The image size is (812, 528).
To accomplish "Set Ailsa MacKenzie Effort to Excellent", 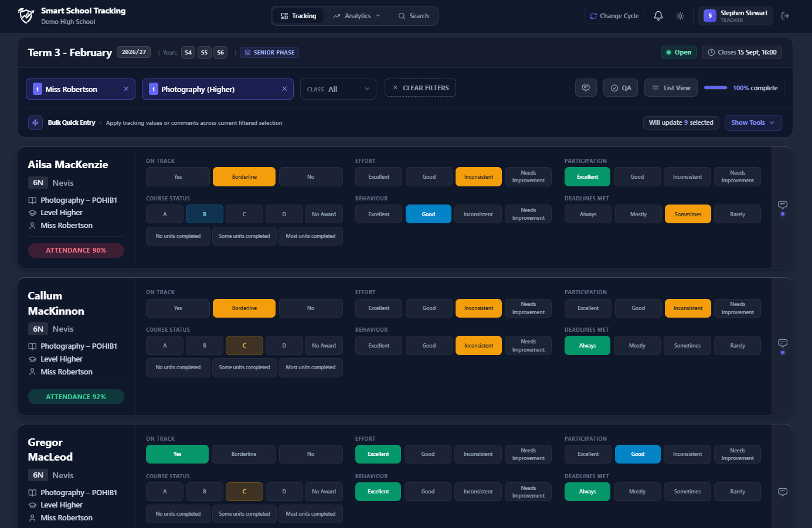I will tap(379, 176).
